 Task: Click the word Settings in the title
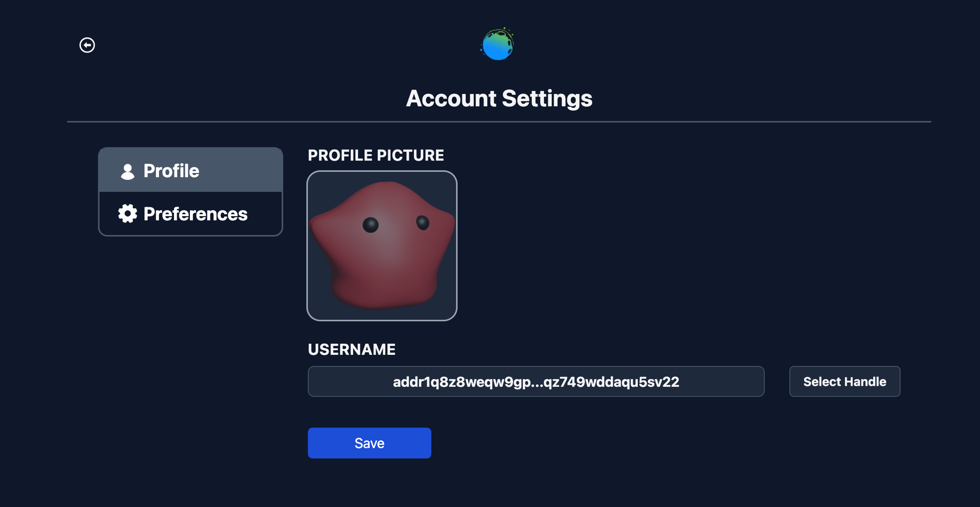click(547, 99)
